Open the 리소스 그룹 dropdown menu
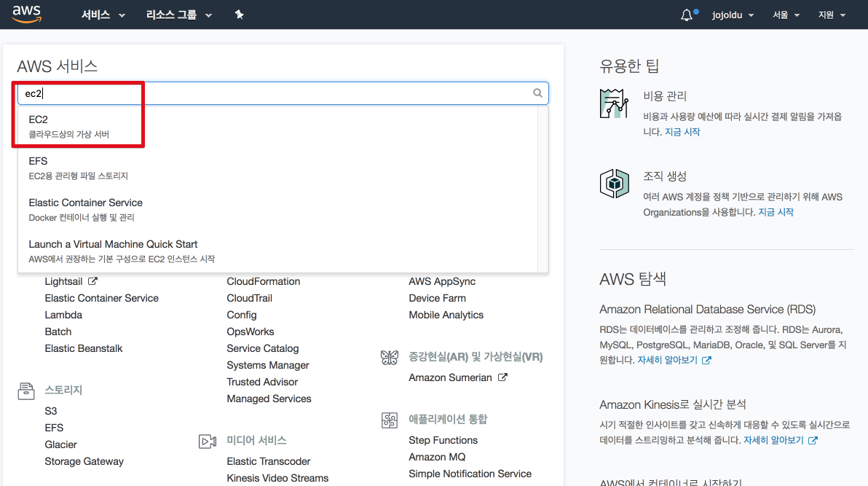The height and width of the screenshot is (486, 868). pos(179,15)
